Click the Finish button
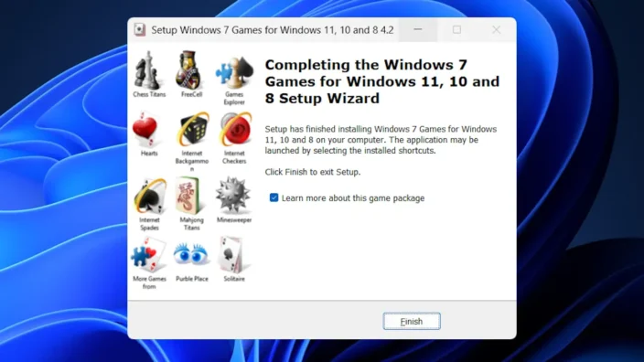 tap(412, 322)
